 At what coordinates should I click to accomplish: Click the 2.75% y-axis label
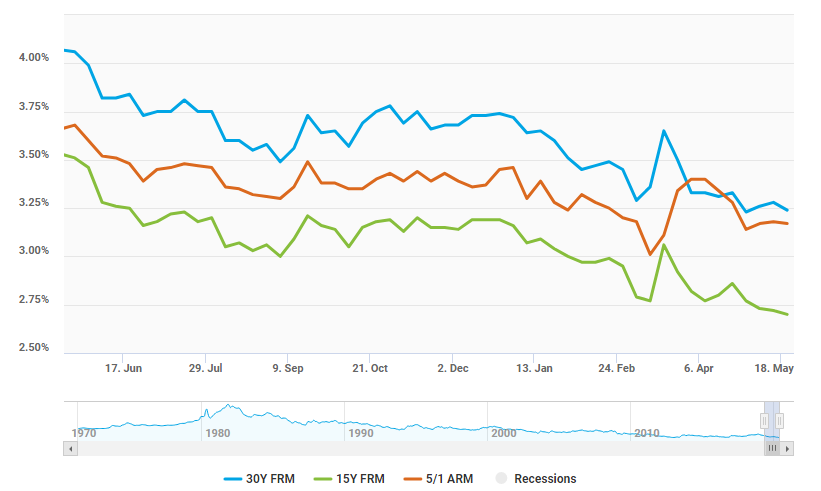[x=34, y=299]
